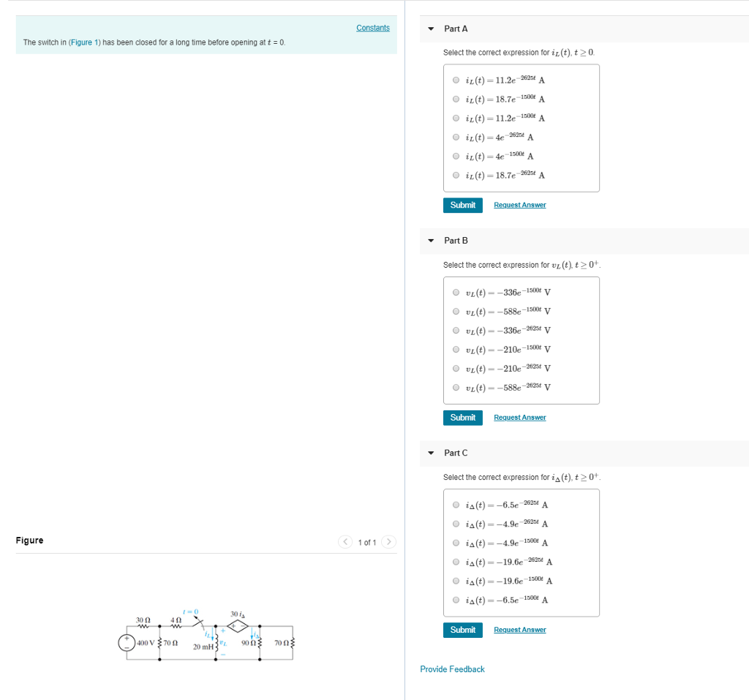Select iL(t)=4e^-2625t A option
The height and width of the screenshot is (700, 749).
pyautogui.click(x=456, y=137)
